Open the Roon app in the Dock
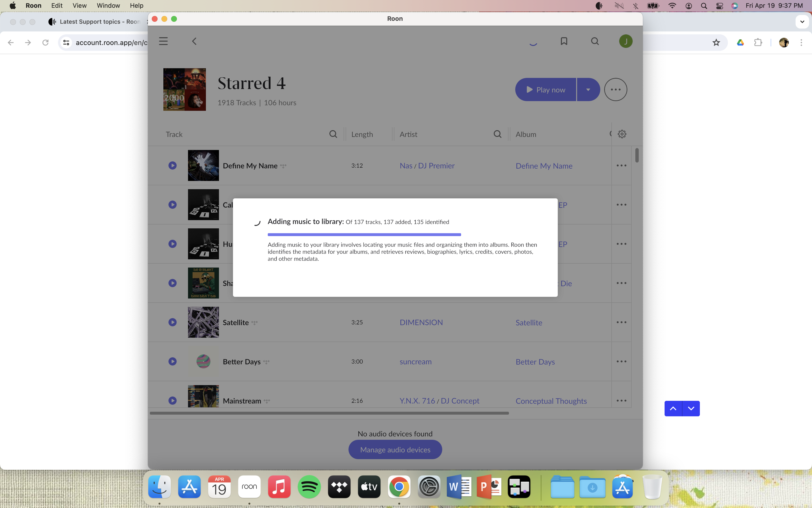This screenshot has width=812, height=508. [249, 486]
